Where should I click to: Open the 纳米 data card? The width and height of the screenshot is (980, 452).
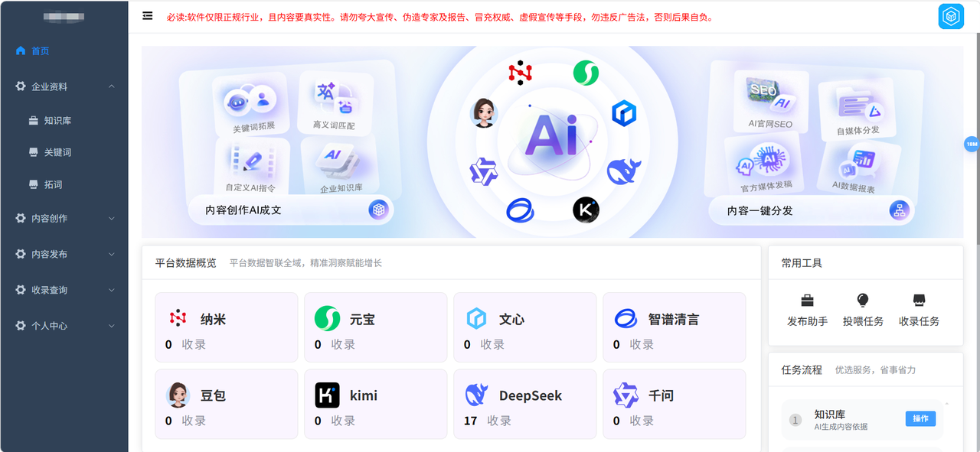point(226,327)
